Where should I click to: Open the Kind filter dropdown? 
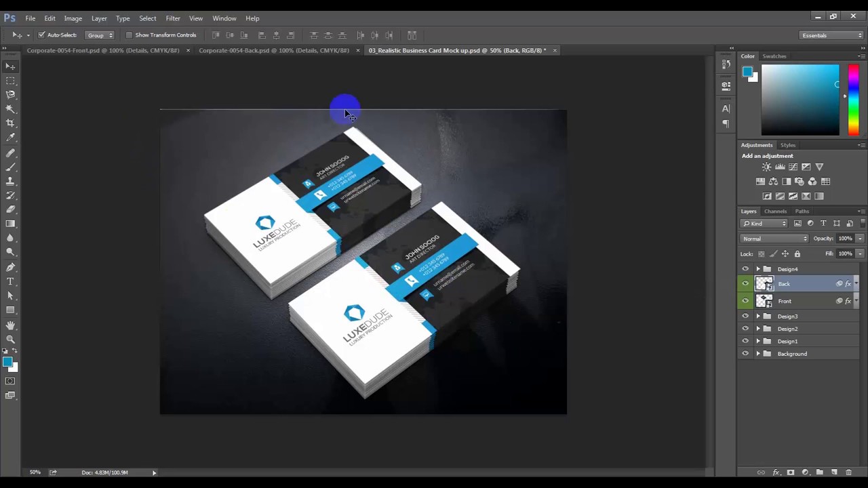click(x=764, y=223)
